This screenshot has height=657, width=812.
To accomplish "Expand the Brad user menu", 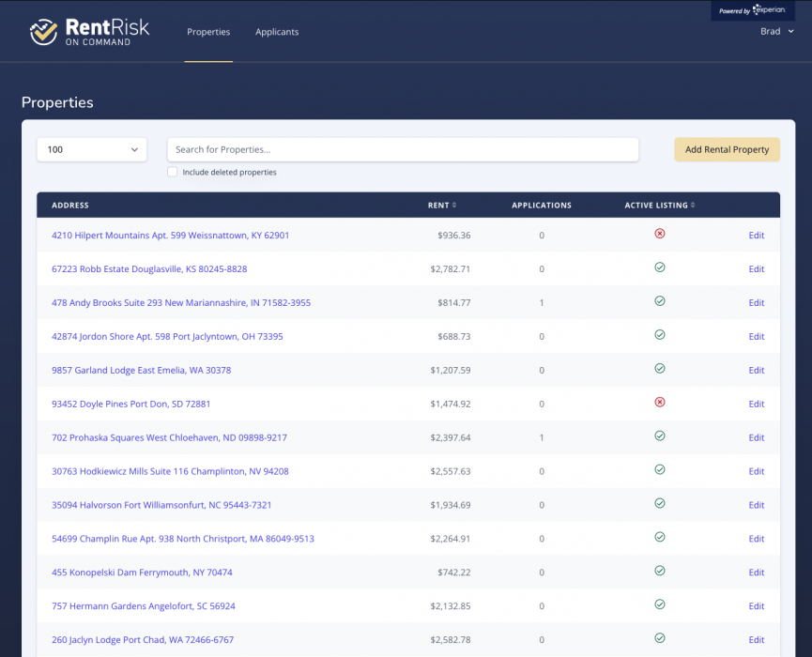I will coord(776,32).
